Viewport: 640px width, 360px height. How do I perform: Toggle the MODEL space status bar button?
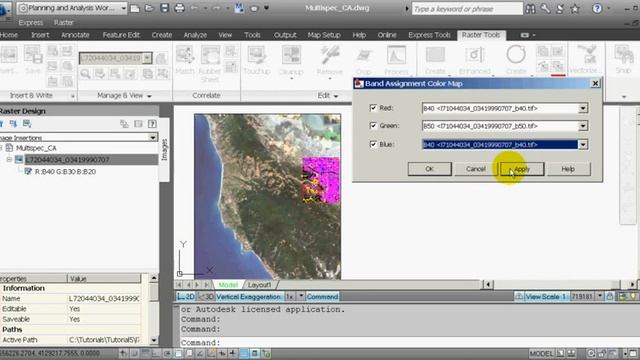tap(541, 353)
